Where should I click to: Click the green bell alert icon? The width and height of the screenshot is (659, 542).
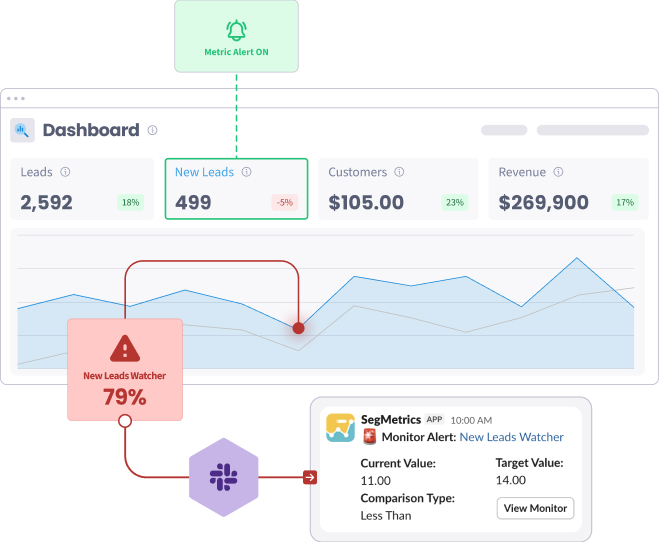[236, 30]
